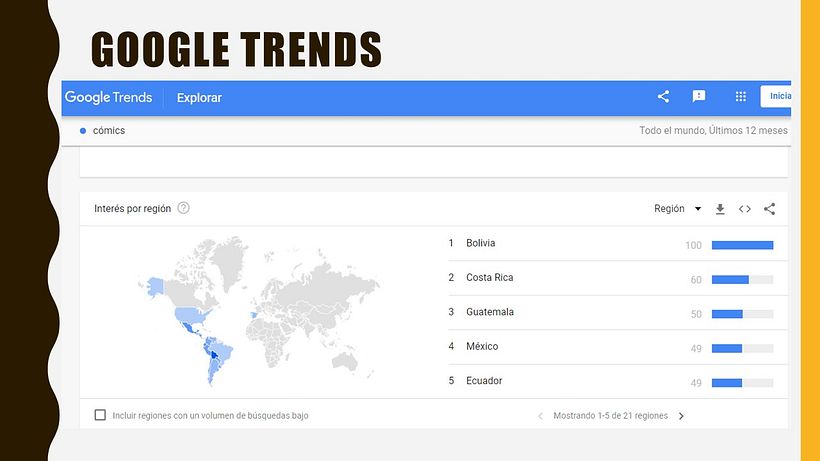Click the Iniciar sesión button

776,96
